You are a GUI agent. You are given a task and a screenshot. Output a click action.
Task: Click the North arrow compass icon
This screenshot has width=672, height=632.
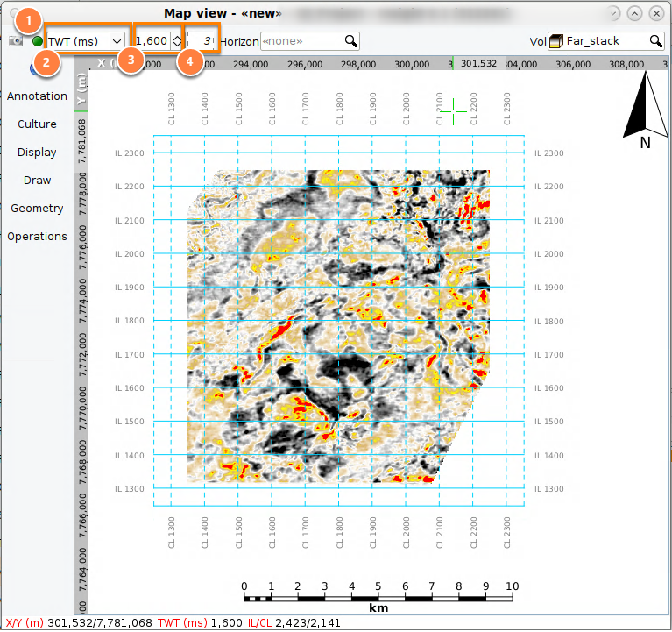(646, 110)
